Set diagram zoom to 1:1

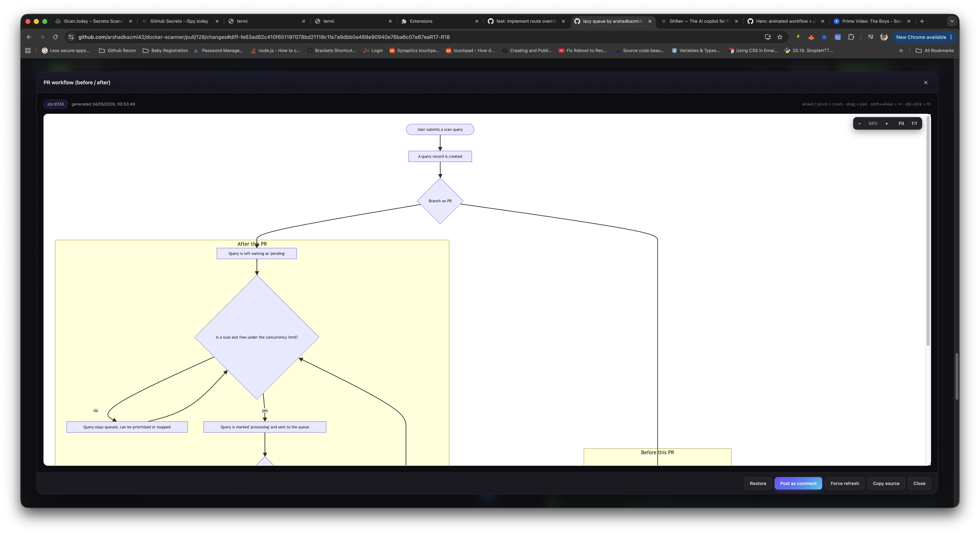point(914,123)
